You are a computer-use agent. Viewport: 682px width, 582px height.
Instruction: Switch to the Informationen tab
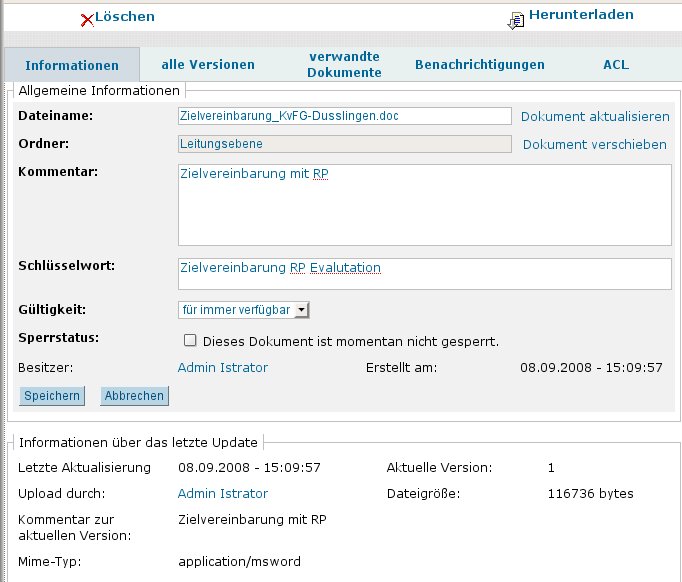[x=72, y=66]
